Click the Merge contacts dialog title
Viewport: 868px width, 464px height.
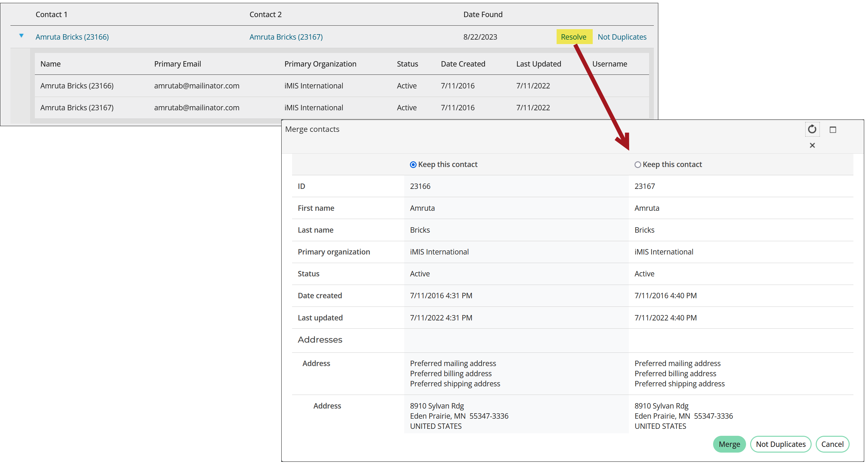[312, 129]
